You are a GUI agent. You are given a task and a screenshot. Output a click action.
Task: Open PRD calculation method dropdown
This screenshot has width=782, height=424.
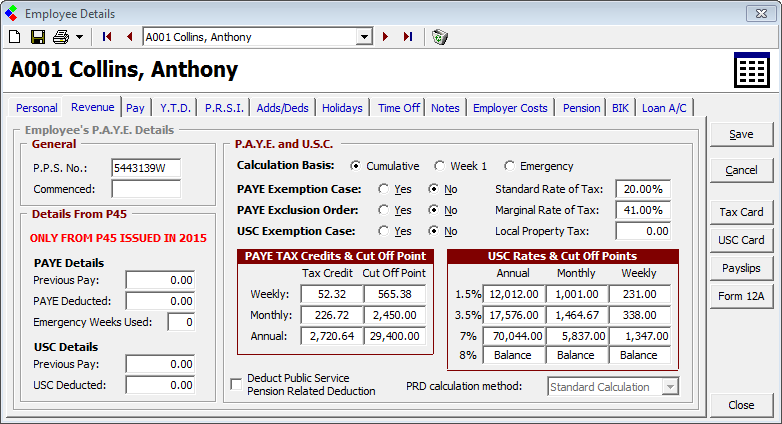(670, 387)
